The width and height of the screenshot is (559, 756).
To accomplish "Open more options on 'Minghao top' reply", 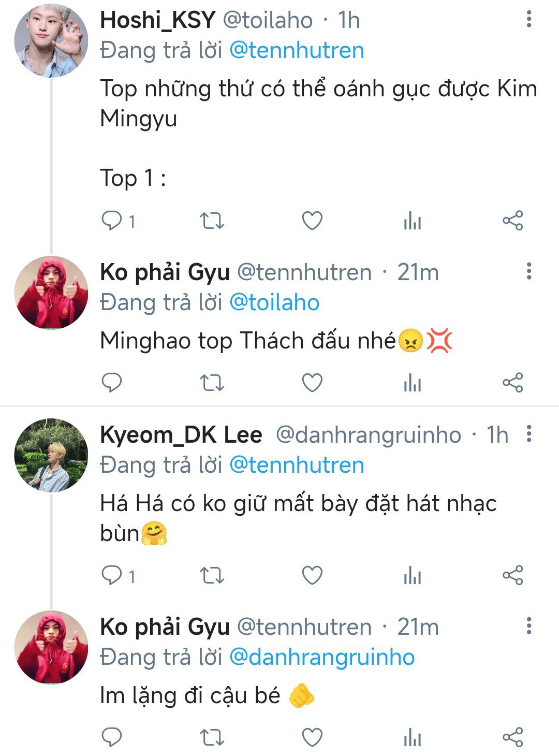I will [528, 271].
